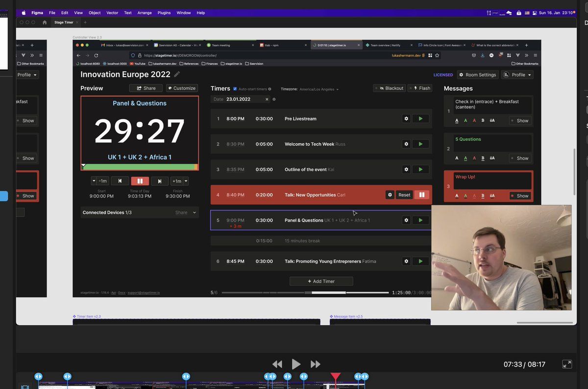Start the Welcome to Tech Week timer
This screenshot has height=389, width=588.
[x=420, y=144]
